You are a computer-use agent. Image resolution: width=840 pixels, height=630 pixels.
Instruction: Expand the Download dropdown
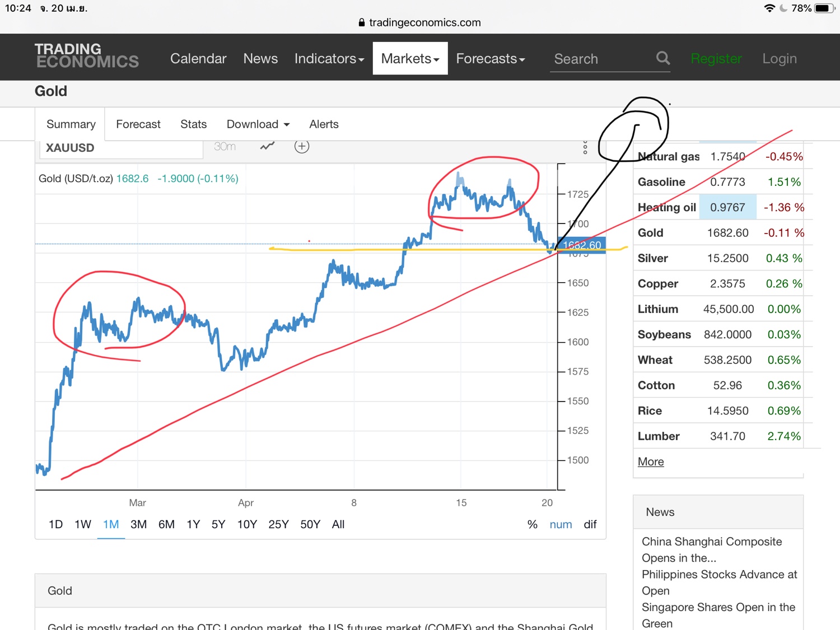coord(258,124)
